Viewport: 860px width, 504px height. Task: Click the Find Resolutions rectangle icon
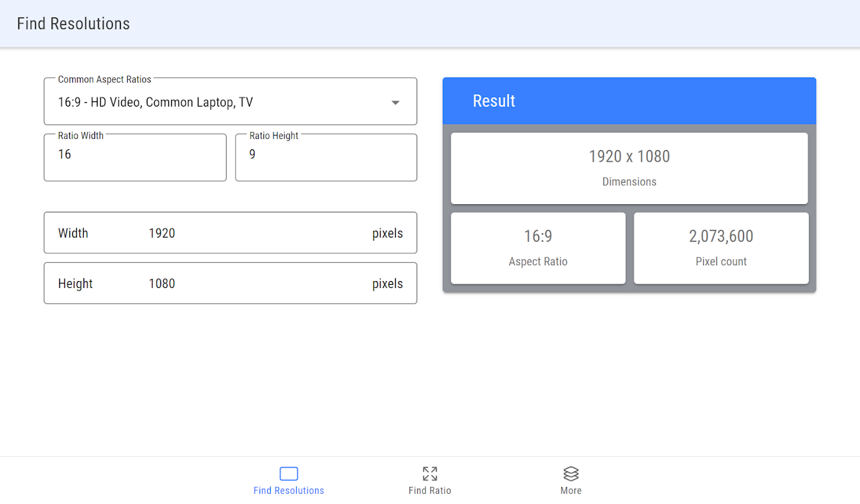tap(289, 474)
